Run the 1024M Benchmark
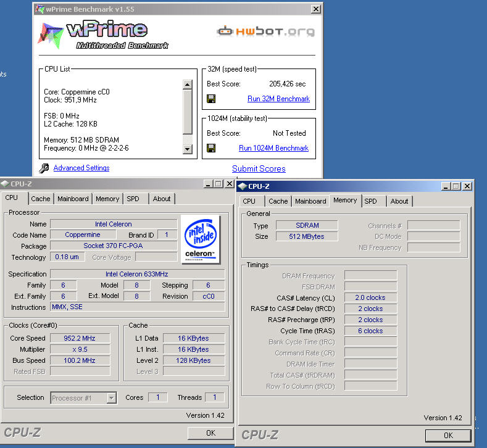 pyautogui.click(x=273, y=148)
